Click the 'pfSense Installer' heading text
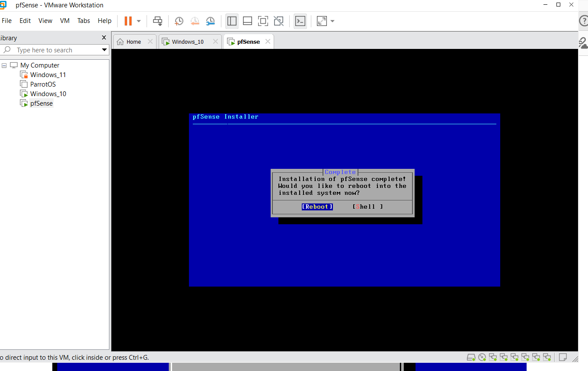588x371 pixels. click(x=226, y=116)
